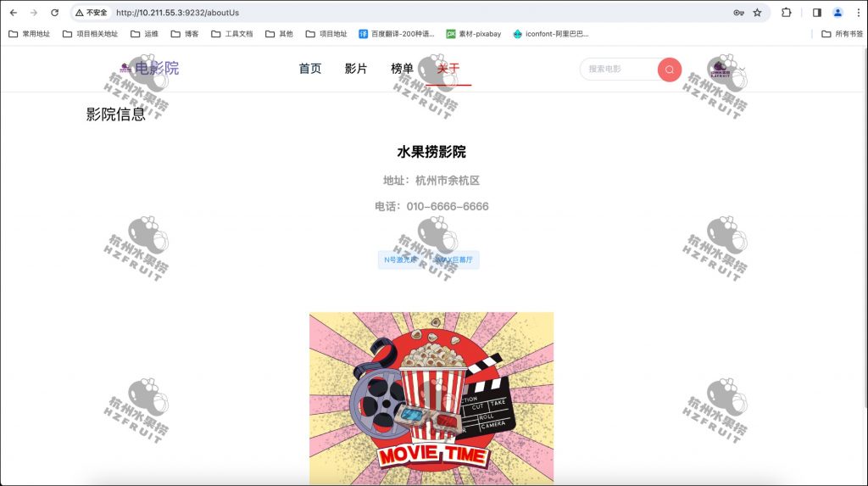Click the 电影院 site logo
Image resolution: width=868 pixels, height=486 pixels.
(x=149, y=68)
